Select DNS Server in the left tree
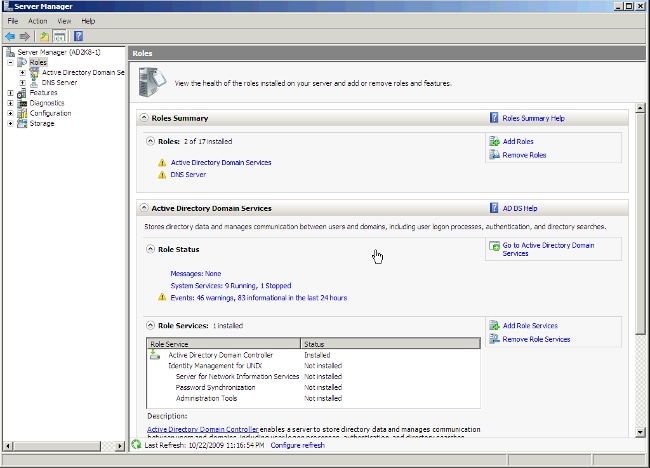Screen dimensions: 650x468 click(60, 82)
